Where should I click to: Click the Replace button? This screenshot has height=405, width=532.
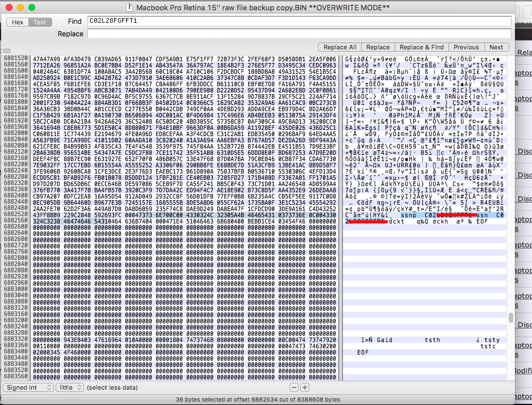[378, 47]
